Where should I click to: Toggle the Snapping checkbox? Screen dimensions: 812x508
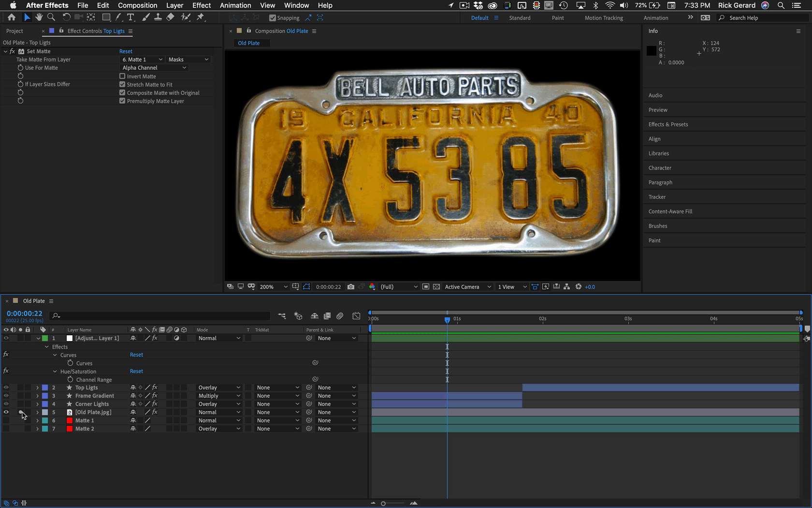[273, 18]
